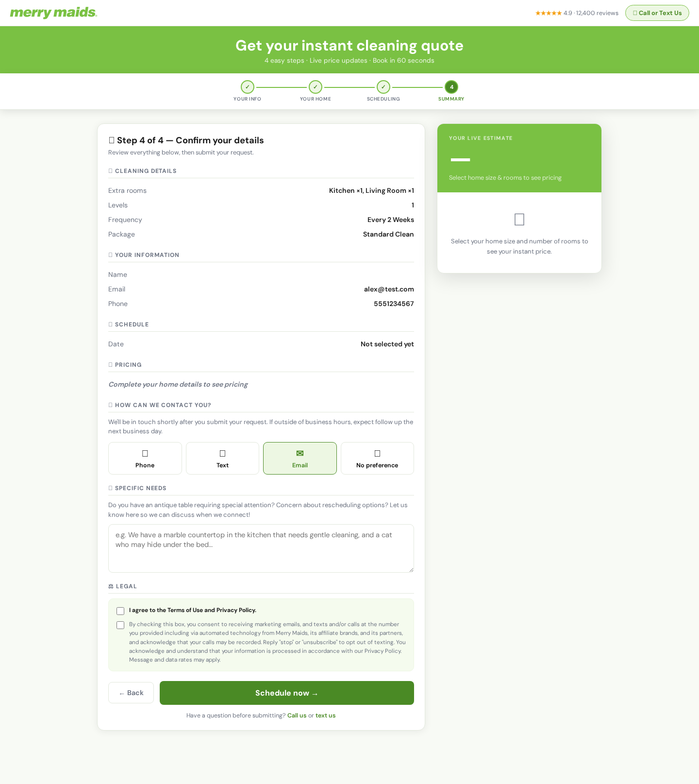Screen dimensions: 699x784
Task: Click the Merry Maids logo
Action: (53, 13)
